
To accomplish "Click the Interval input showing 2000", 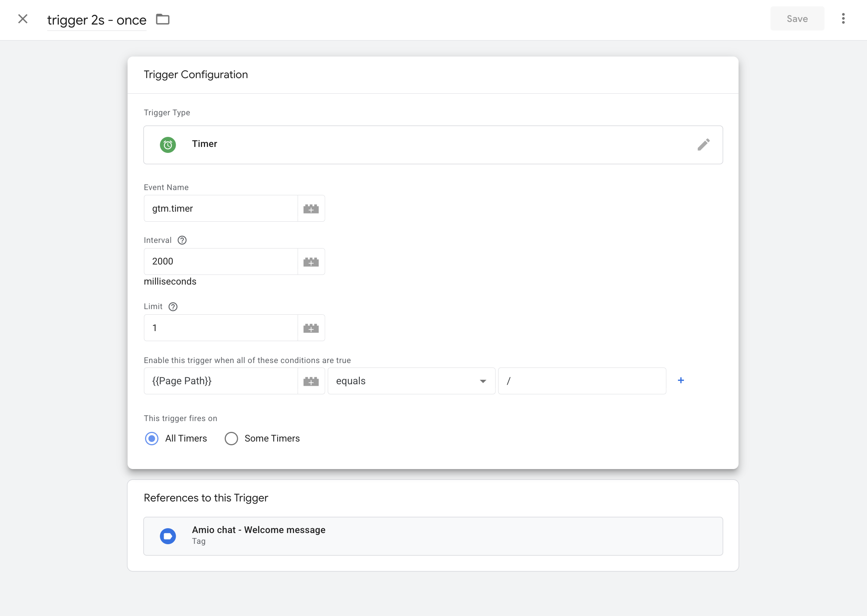I will [x=220, y=262].
